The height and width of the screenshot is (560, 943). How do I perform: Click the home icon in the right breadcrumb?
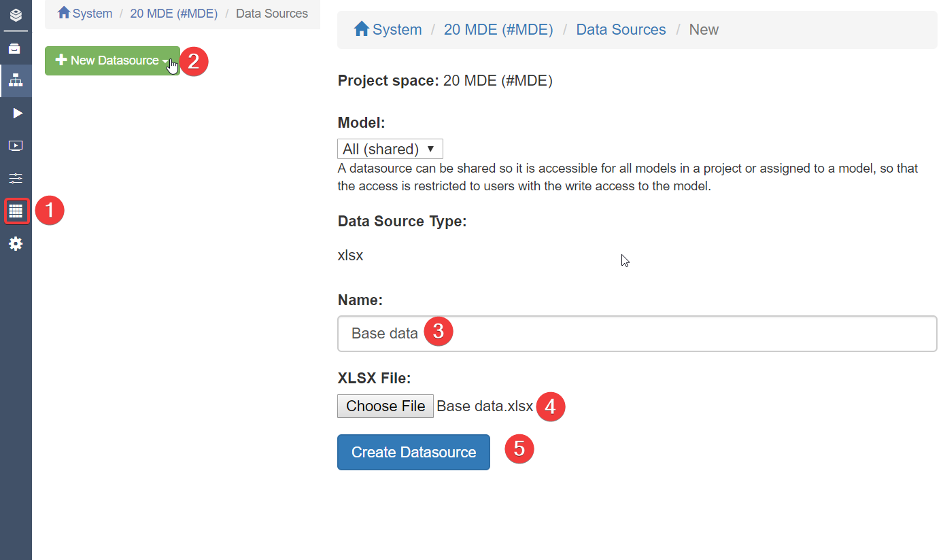[361, 29]
